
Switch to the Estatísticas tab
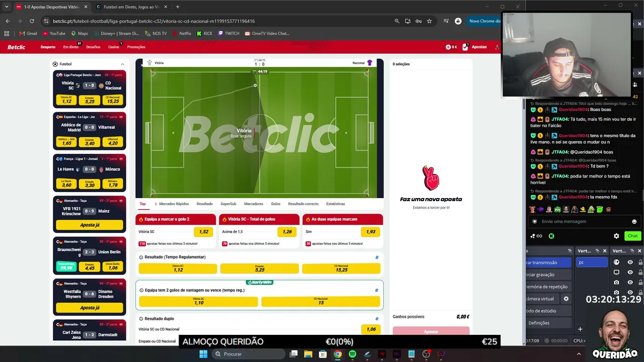pos(336,204)
